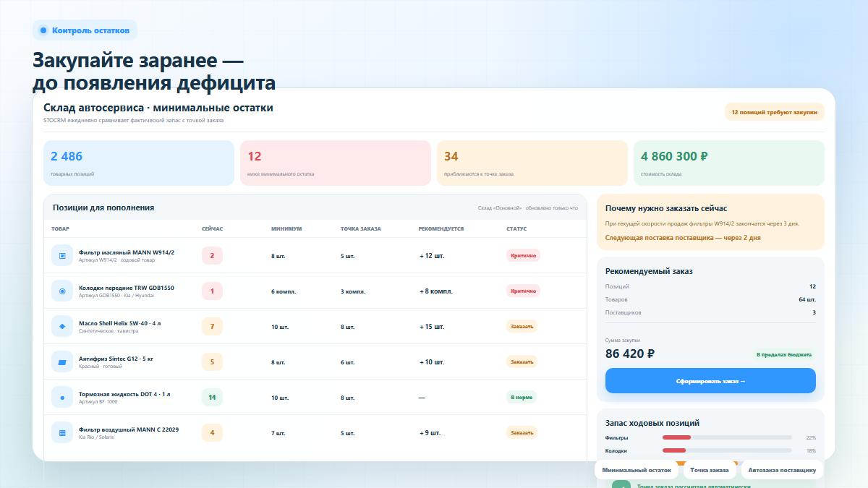
Task: Click the DOT 4 brake fluid icon
Action: 61,397
